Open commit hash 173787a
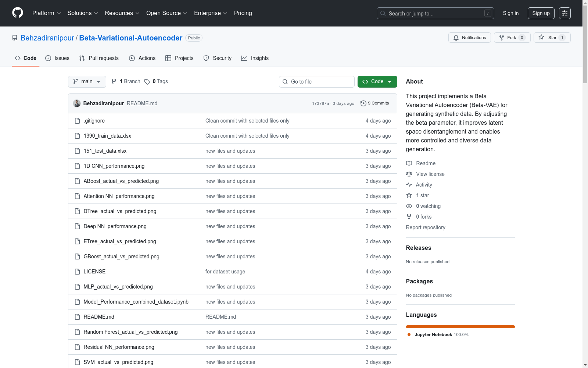 point(320,103)
